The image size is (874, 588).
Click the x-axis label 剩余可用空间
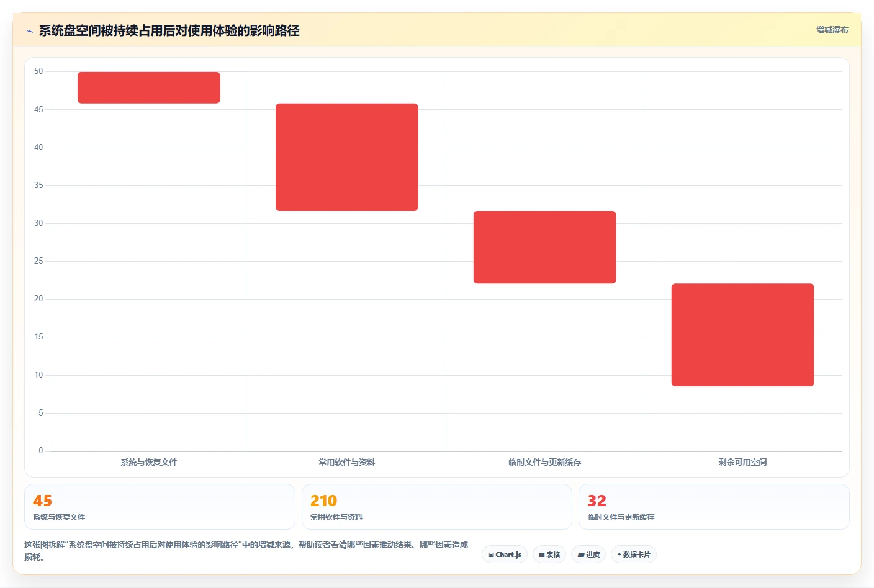tap(742, 462)
